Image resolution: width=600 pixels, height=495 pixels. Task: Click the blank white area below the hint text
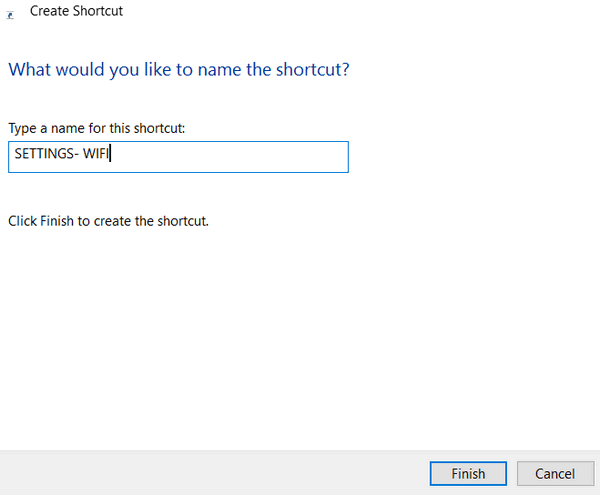[298, 337]
